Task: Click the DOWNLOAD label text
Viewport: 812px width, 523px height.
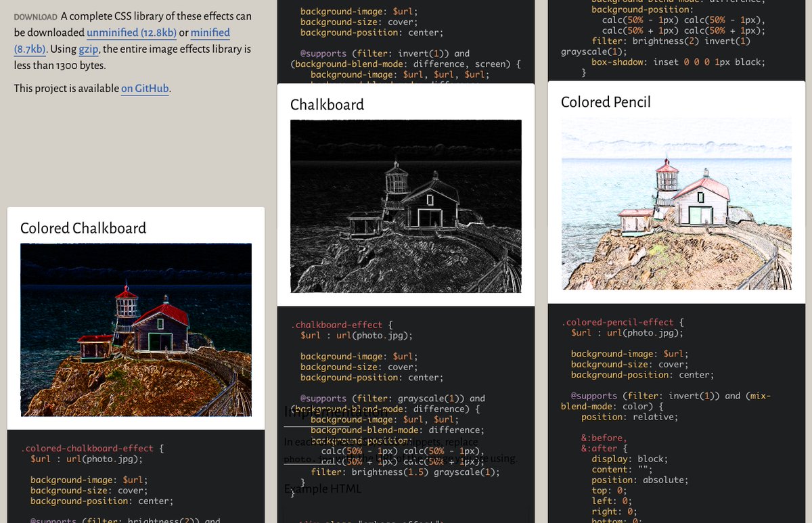Action: click(36, 17)
